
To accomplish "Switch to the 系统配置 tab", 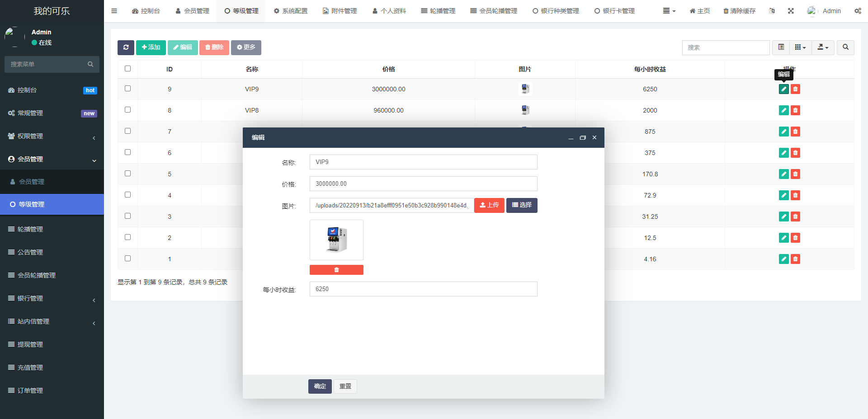I will pyautogui.click(x=291, y=11).
